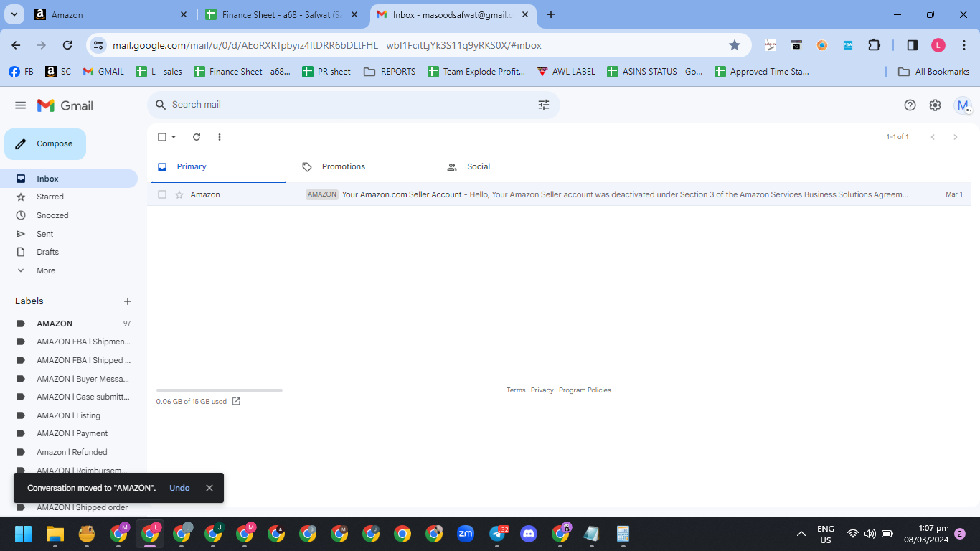
Task: Go back in browser history
Action: click(16, 45)
